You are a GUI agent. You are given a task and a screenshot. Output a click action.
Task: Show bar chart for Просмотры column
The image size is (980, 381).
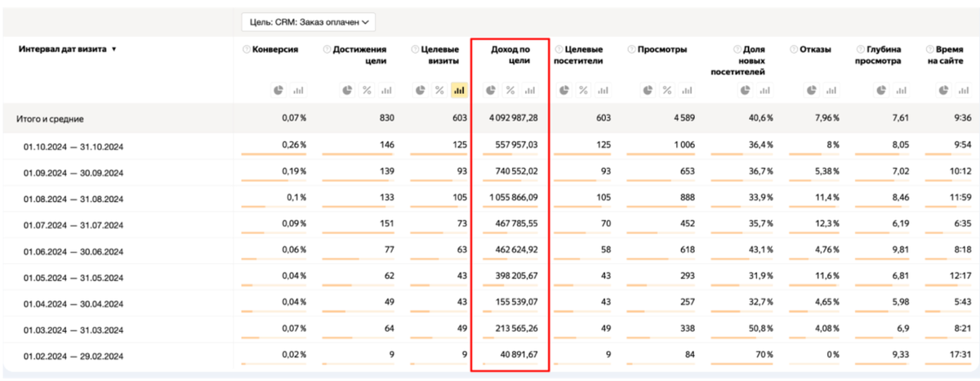pos(686,90)
